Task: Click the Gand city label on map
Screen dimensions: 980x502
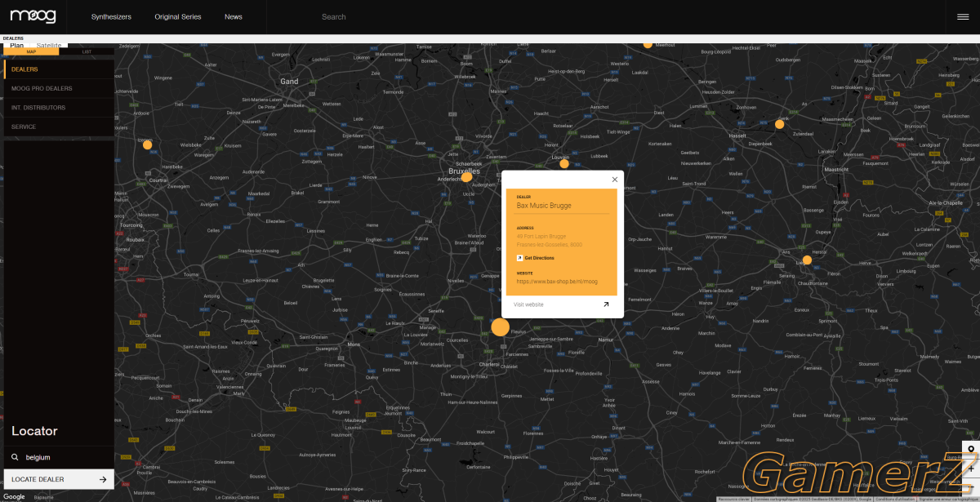Action: click(290, 82)
